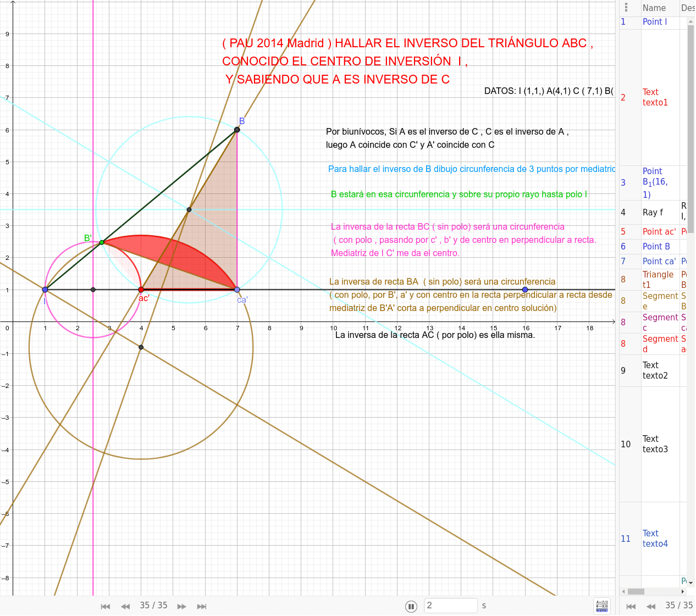Viewport: 696px width, 616px height.
Task: Click the protocol horizontal scrollbar right arrow
Action: point(683,591)
